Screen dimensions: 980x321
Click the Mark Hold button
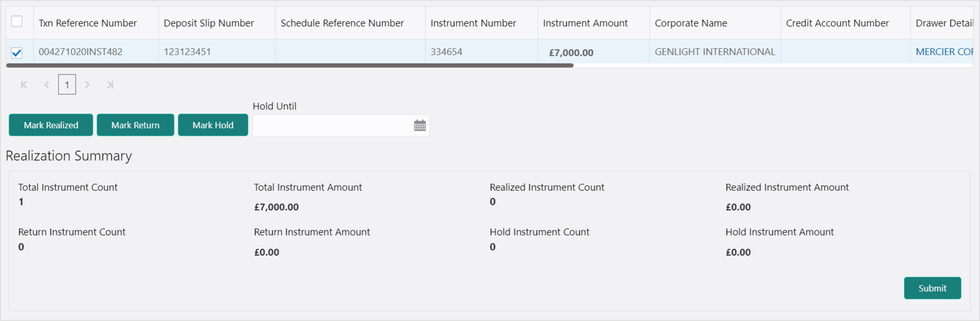coord(213,125)
